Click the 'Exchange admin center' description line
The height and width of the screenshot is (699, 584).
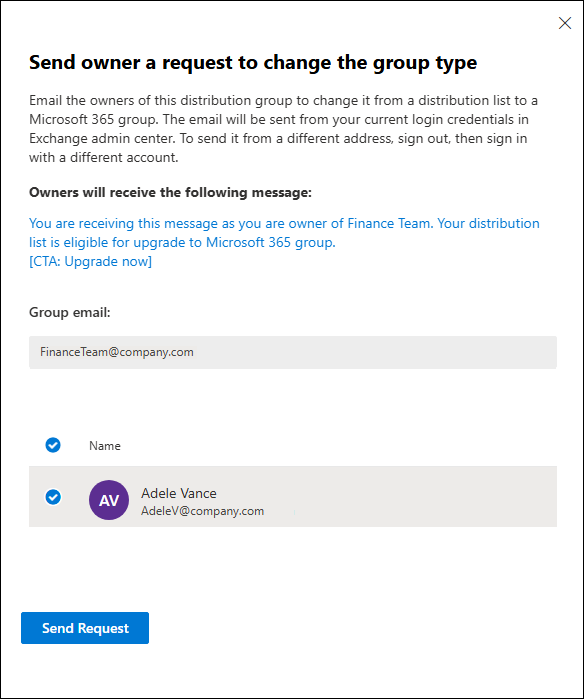coord(278,139)
